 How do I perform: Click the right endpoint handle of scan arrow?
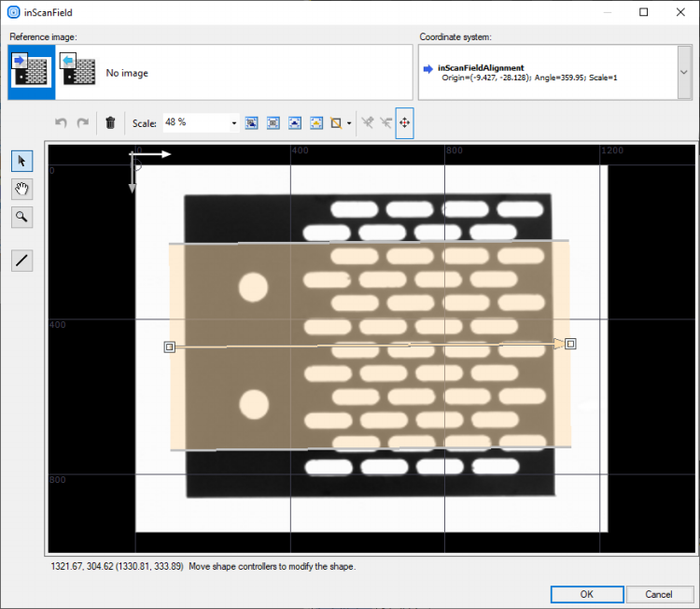tap(570, 344)
